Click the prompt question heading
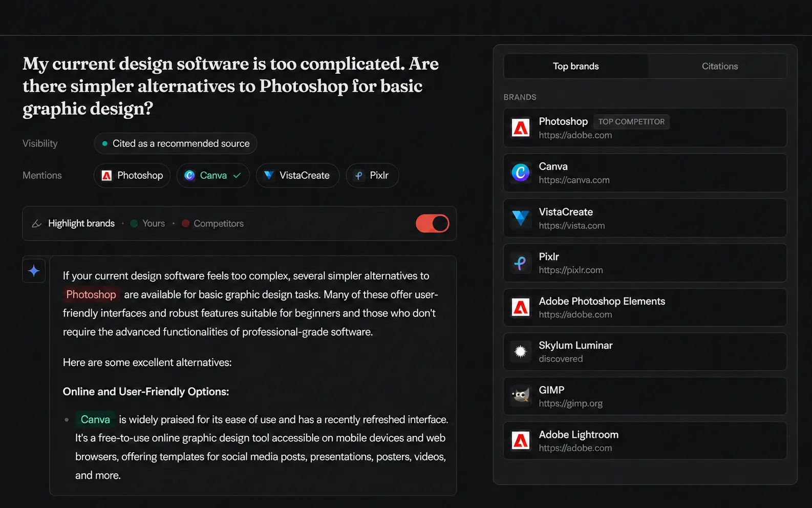 (230, 86)
